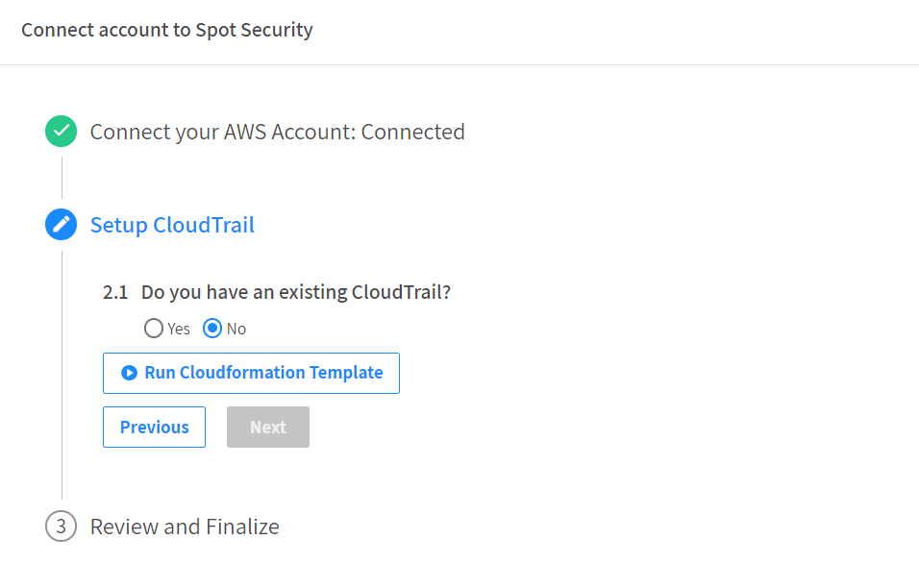Select the Yes radio button

[153, 329]
